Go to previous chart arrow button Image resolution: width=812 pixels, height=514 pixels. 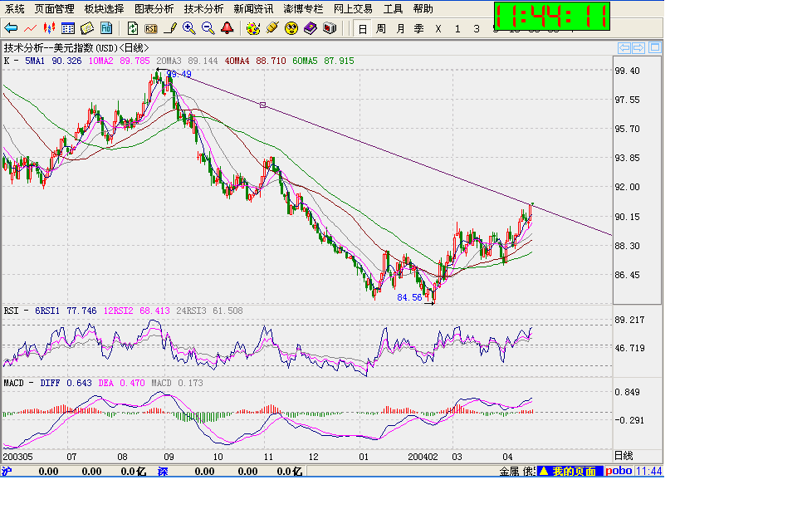[624, 47]
